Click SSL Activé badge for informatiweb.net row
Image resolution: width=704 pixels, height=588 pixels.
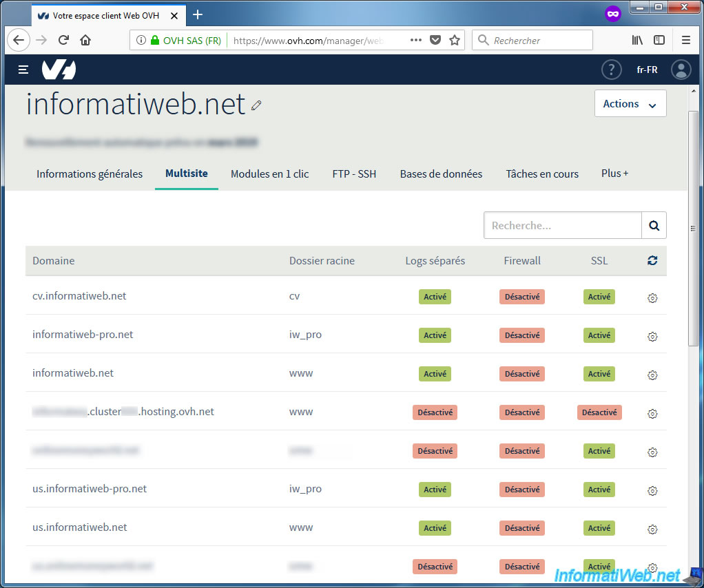click(599, 374)
